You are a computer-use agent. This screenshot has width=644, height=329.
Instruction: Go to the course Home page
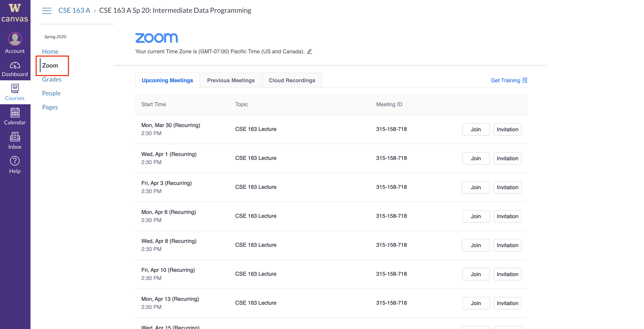50,51
